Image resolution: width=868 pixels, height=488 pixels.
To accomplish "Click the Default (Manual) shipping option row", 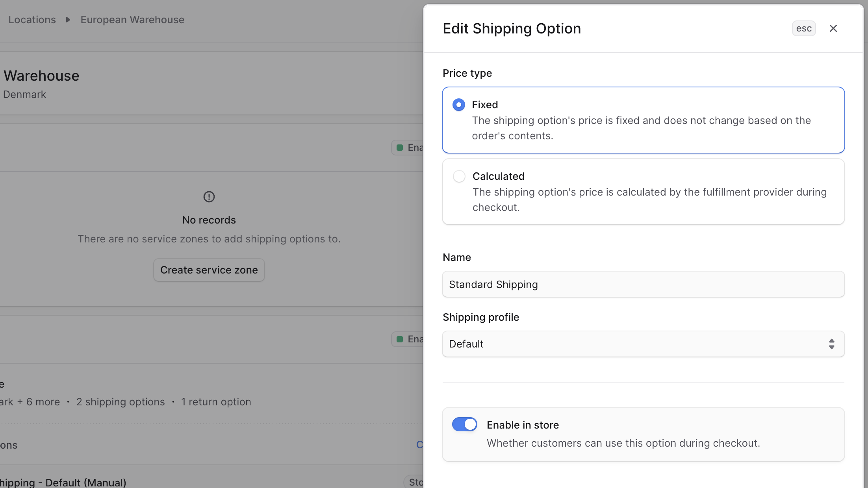I will [63, 482].
